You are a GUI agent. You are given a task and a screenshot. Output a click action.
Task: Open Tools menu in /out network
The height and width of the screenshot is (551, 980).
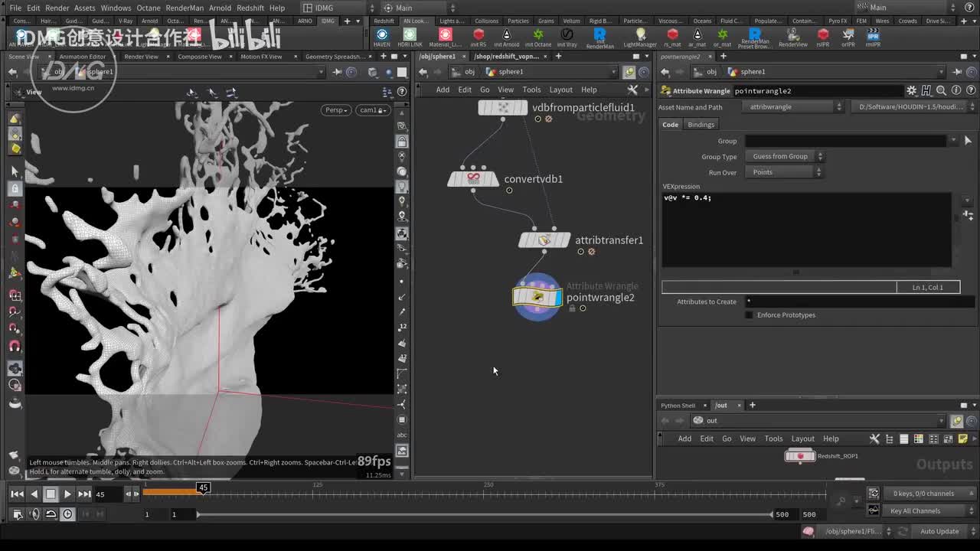coord(773,439)
